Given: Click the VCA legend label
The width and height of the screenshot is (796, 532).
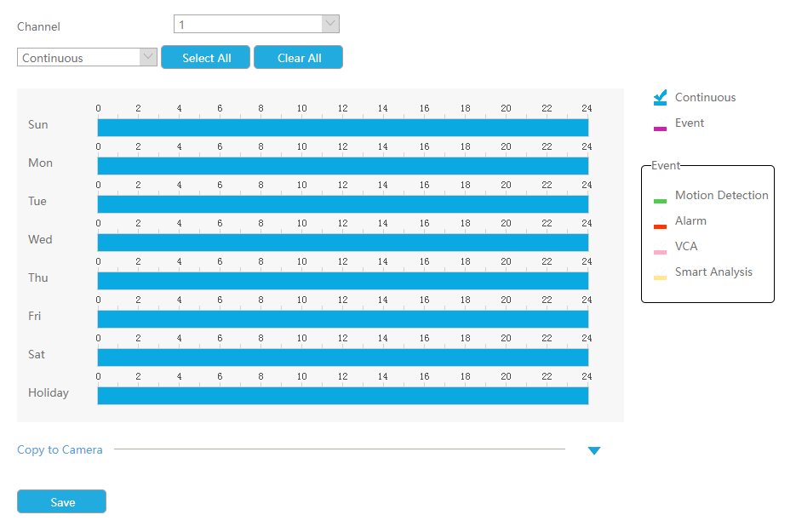Looking at the screenshot, I should 686,246.
